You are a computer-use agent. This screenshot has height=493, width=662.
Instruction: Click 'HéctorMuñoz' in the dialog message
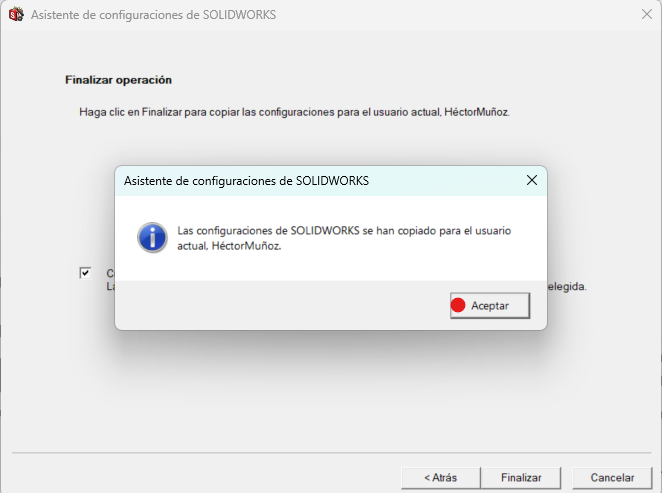click(x=246, y=246)
